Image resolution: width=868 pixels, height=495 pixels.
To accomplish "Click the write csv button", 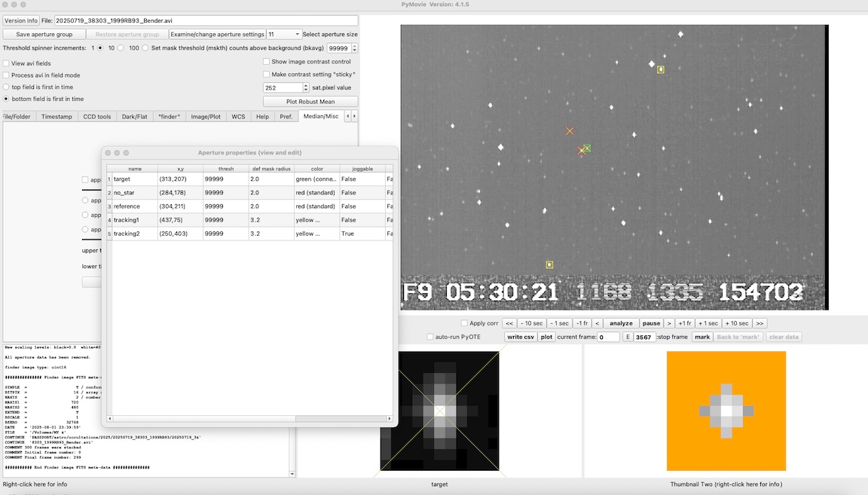I will (521, 337).
